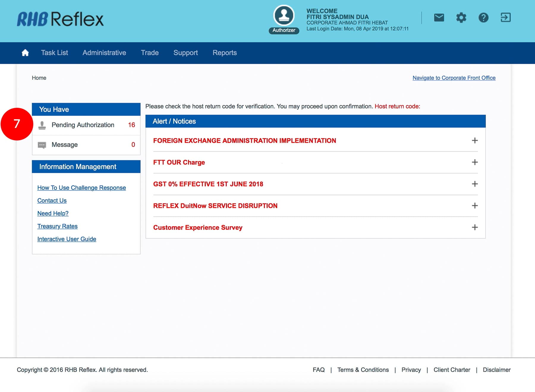Open the Administrative menu

click(x=104, y=53)
